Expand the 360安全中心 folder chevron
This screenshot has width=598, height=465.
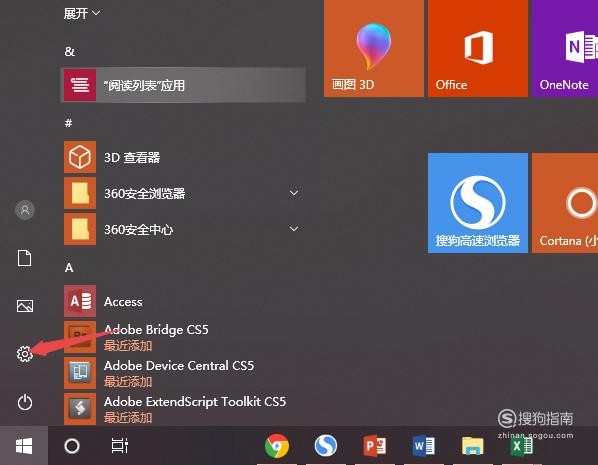tap(294, 229)
